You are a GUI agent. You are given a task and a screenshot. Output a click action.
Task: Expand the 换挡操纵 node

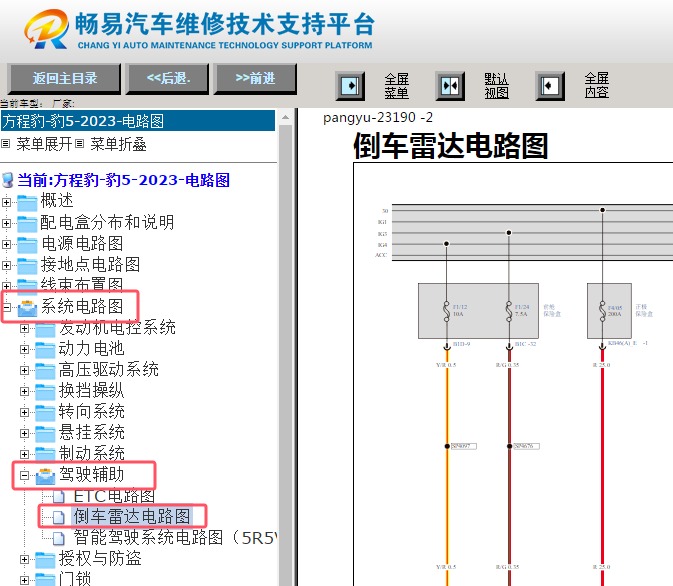pos(24,391)
